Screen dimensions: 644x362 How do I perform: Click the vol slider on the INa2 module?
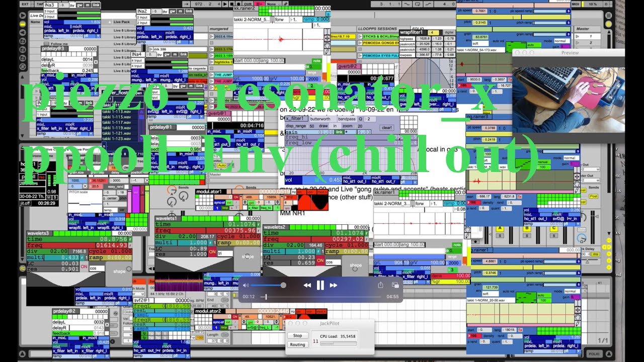pos(165,28)
